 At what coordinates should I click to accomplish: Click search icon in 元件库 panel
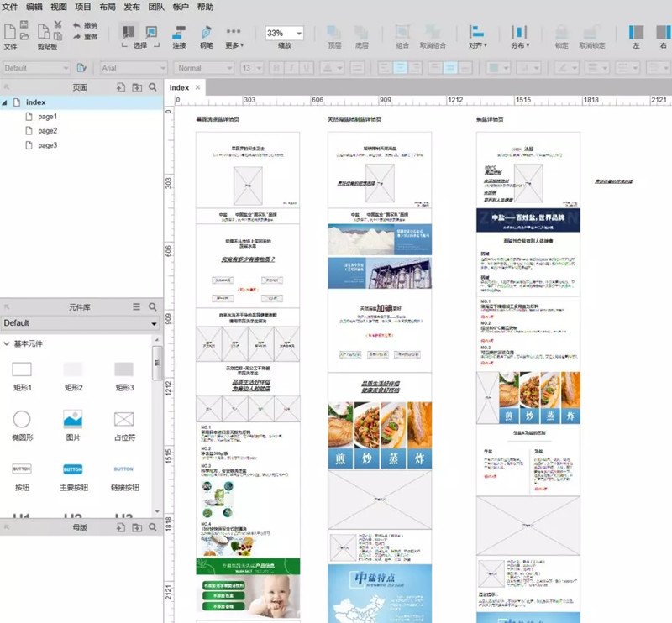153,307
